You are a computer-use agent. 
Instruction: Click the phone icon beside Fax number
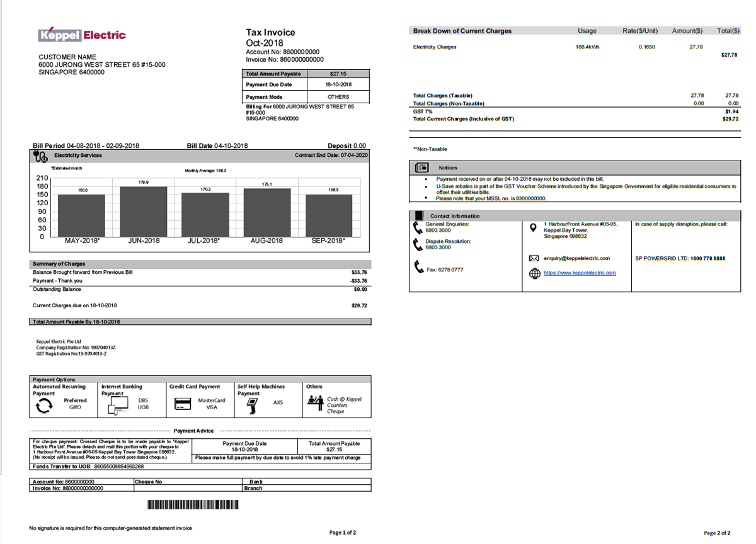click(x=420, y=268)
